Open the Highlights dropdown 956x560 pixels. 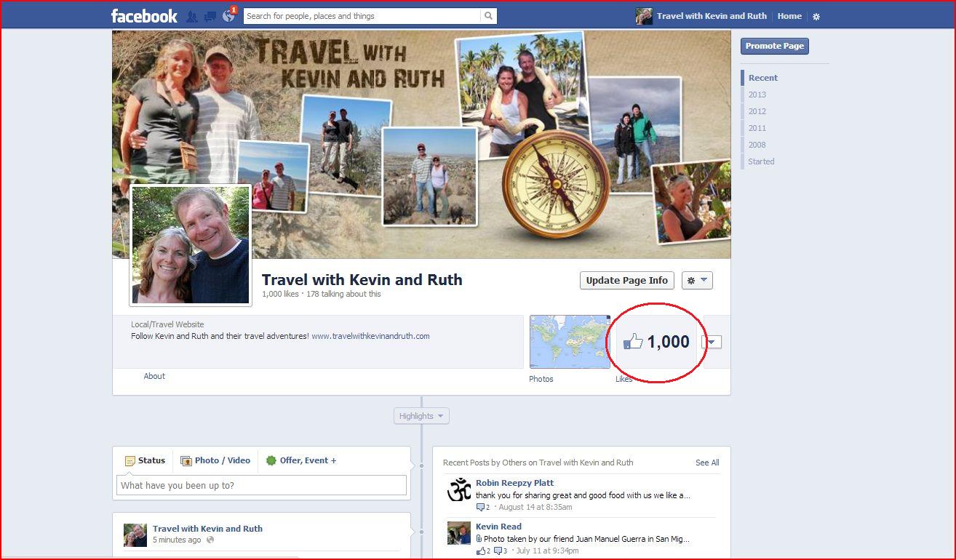tap(421, 415)
